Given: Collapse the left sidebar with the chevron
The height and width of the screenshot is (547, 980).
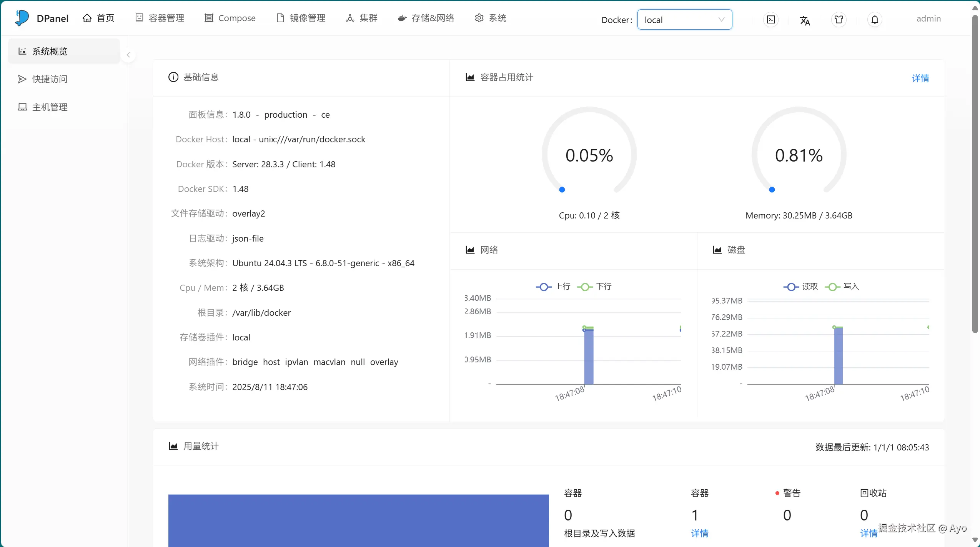Looking at the screenshot, I should click(x=128, y=55).
